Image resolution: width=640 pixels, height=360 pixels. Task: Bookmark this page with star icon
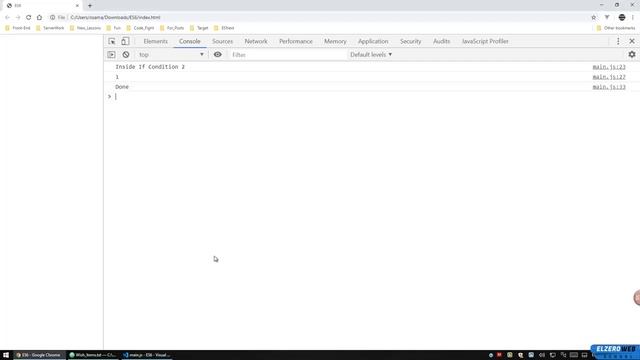click(593, 17)
